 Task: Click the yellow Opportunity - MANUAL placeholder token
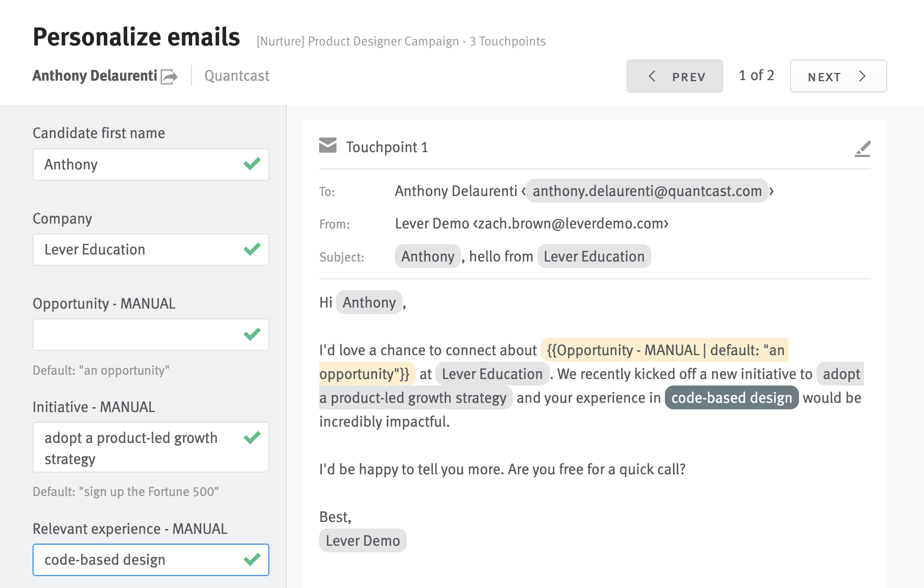(x=664, y=350)
